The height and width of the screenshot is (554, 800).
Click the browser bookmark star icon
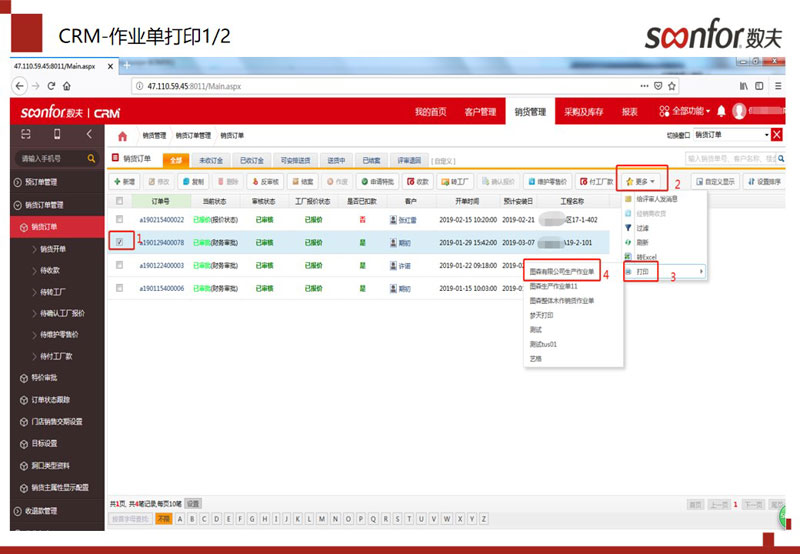tap(672, 86)
